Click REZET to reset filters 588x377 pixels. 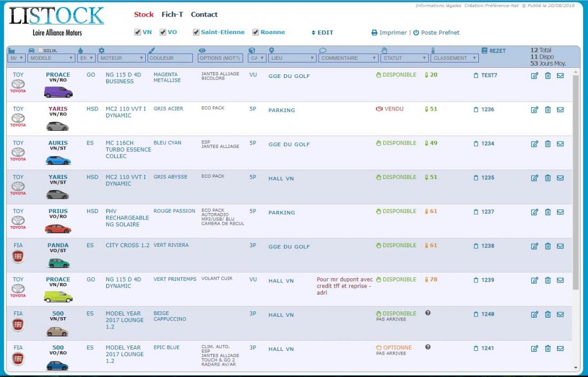(497, 51)
